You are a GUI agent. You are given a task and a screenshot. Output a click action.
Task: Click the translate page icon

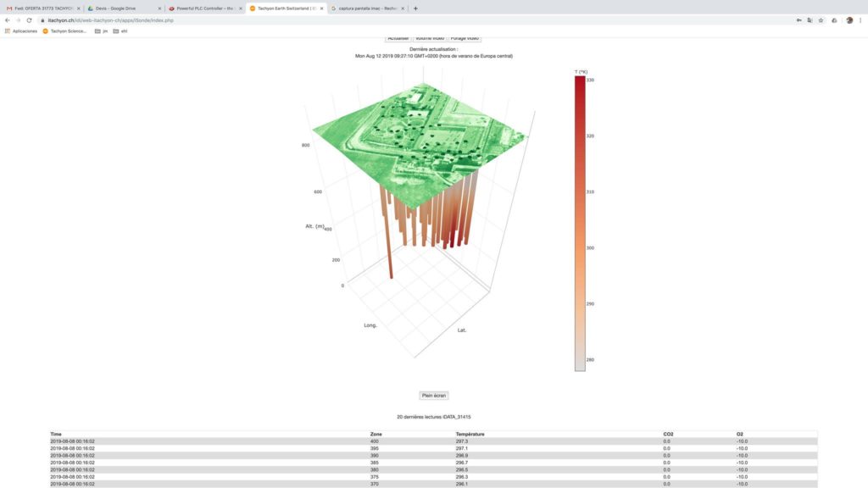click(x=810, y=20)
